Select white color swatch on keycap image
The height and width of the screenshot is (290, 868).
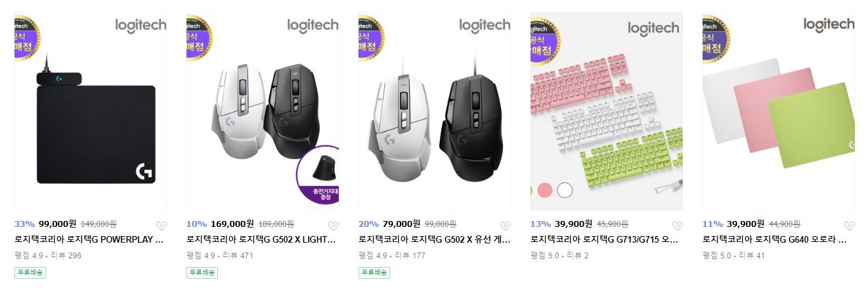click(x=565, y=191)
